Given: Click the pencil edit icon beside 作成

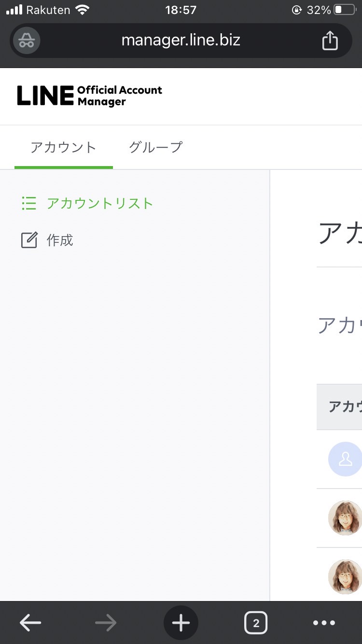Looking at the screenshot, I should coord(29,240).
